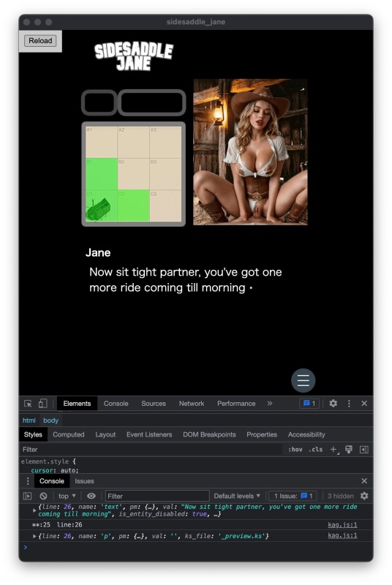The width and height of the screenshot is (392, 585).
Task: Click green grid cell B1
Action: click(102, 174)
